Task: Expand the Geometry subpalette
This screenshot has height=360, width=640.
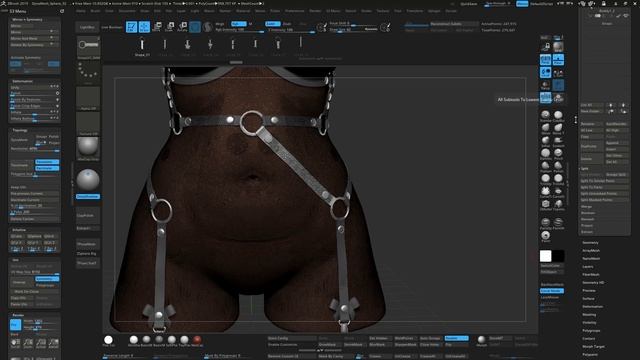Action: click(590, 242)
